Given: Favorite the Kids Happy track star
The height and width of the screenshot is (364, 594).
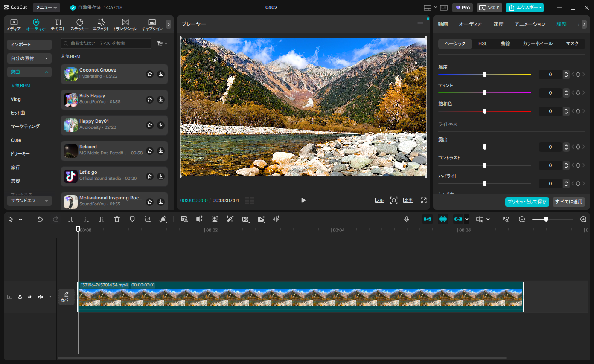Looking at the screenshot, I should point(150,100).
